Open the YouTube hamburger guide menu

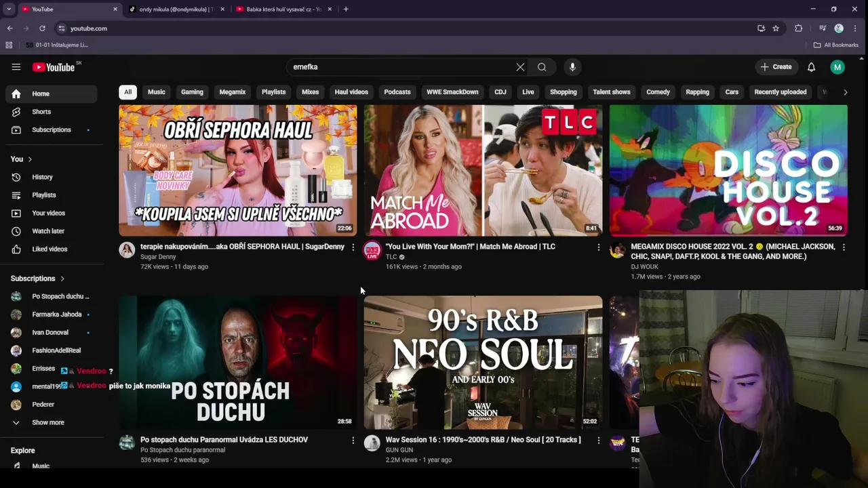point(16,67)
